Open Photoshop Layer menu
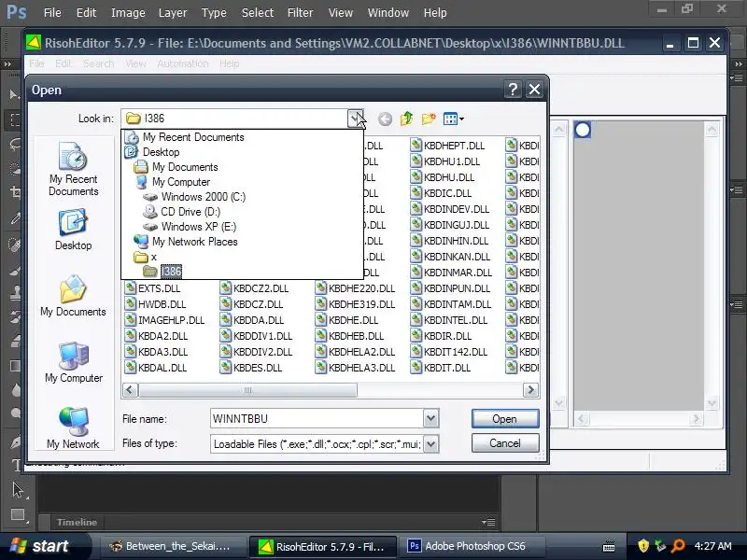The height and width of the screenshot is (560, 747). tap(173, 13)
